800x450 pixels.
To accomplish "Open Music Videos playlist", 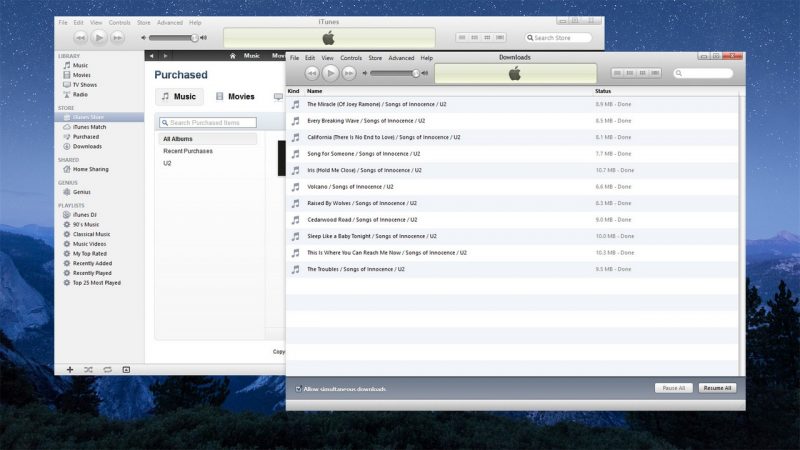I will click(x=89, y=244).
